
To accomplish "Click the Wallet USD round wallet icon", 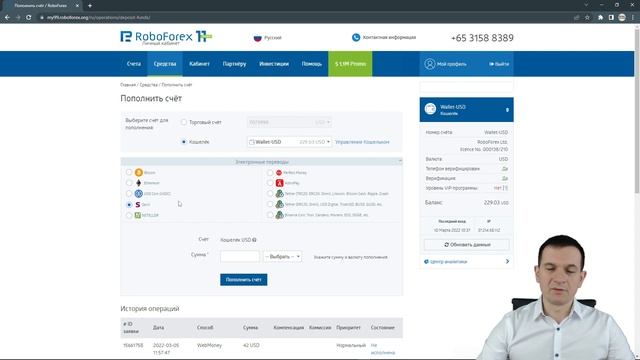I will 430,109.
